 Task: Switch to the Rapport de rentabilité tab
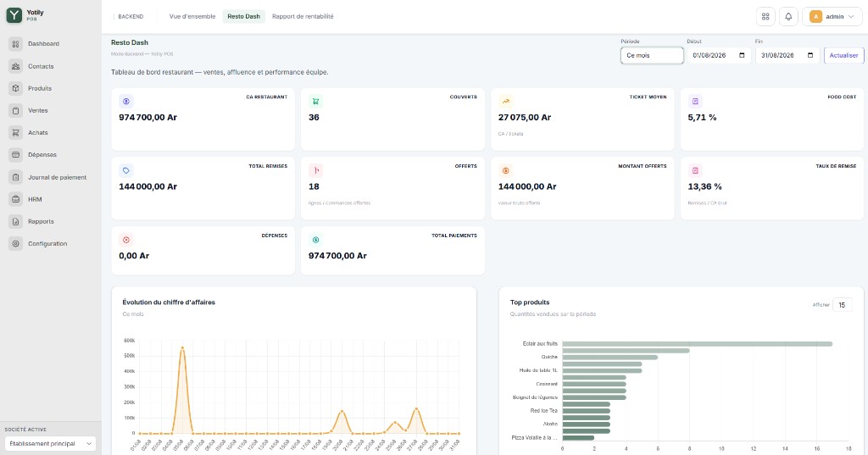click(303, 17)
